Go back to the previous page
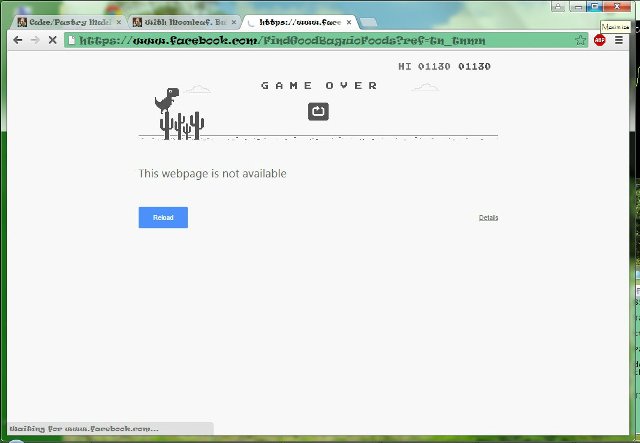Image resolution: width=640 pixels, height=443 pixels. tap(17, 40)
